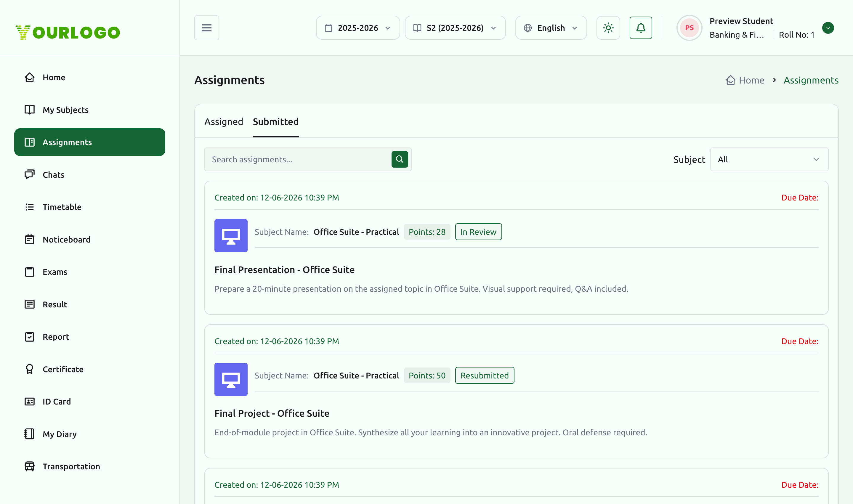Open Final Project - Office Suite title
The width and height of the screenshot is (853, 504).
pyautogui.click(x=272, y=413)
